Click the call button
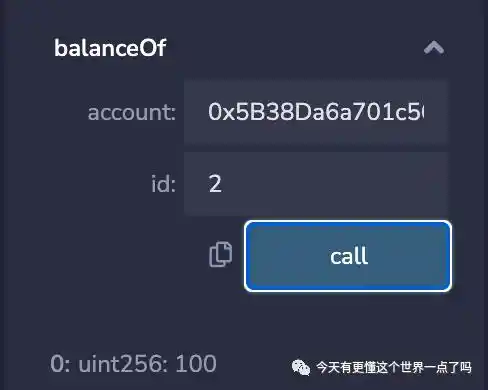The image size is (488, 390). 348,256
